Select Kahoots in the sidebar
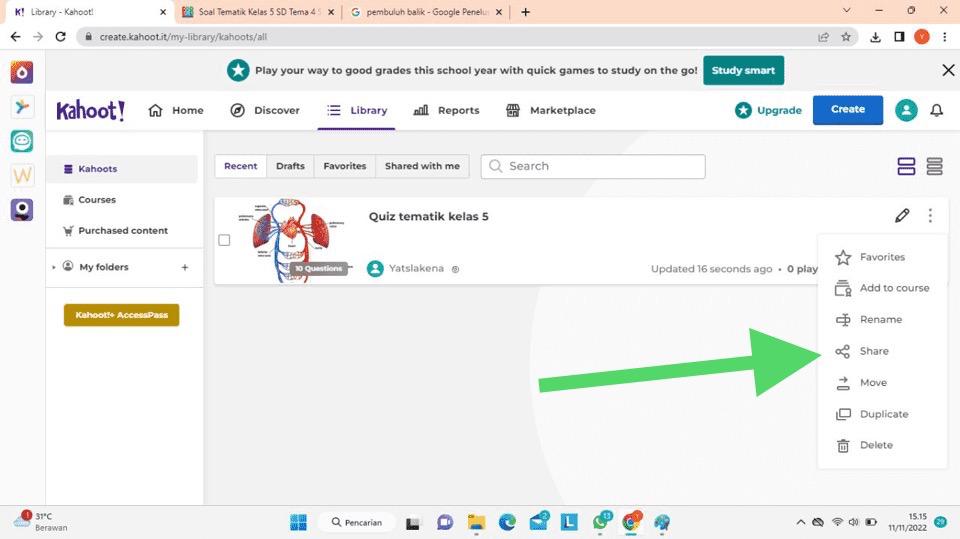The height and width of the screenshot is (539, 960). click(x=122, y=169)
